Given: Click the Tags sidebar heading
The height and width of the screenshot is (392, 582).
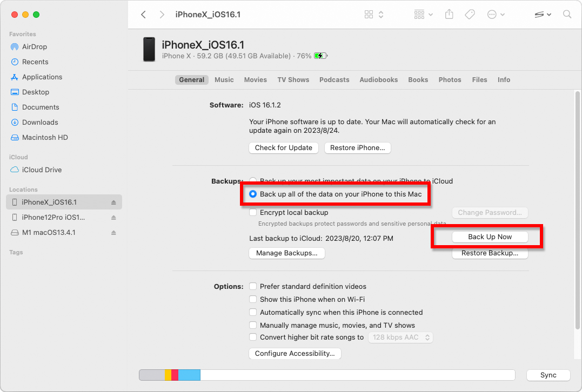Looking at the screenshot, I should [16, 252].
